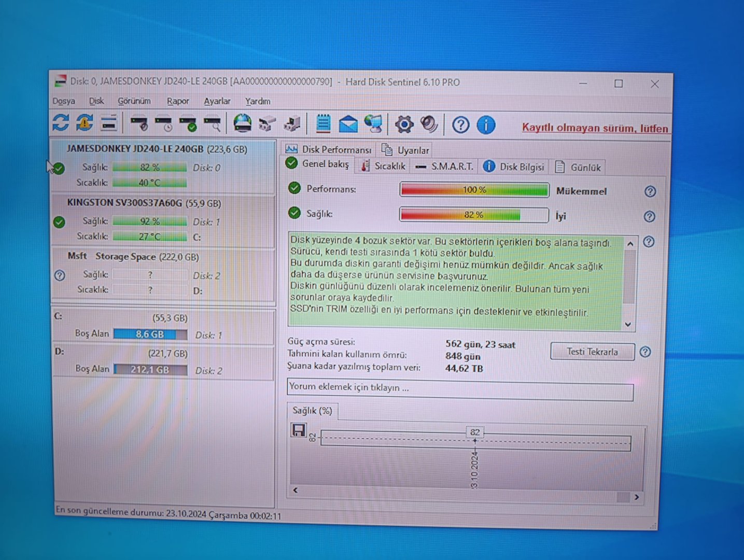
Task: Click the down arrow of the description text scrollbar
Action: pyautogui.click(x=628, y=325)
